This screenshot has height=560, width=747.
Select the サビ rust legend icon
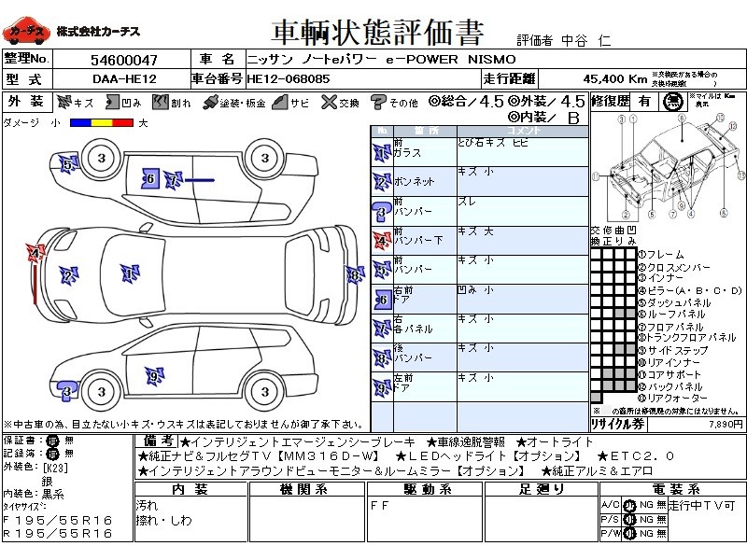(281, 102)
